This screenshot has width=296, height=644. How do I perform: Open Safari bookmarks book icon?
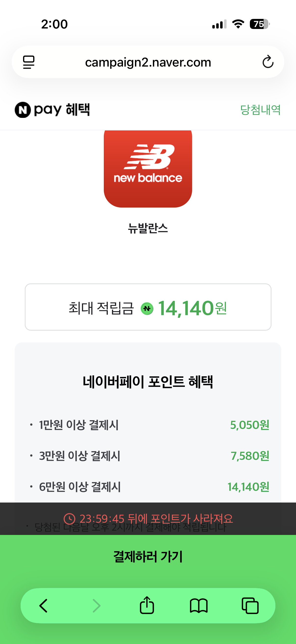click(199, 606)
